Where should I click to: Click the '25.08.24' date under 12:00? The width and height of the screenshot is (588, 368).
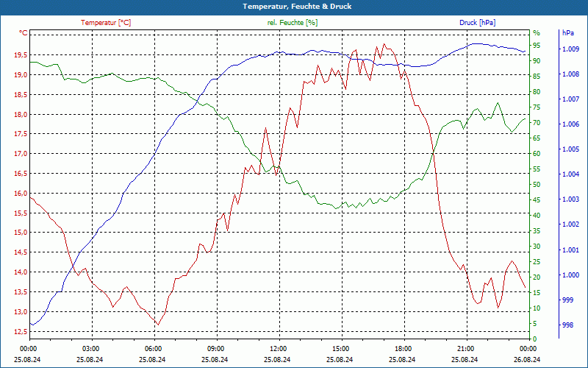(278, 359)
